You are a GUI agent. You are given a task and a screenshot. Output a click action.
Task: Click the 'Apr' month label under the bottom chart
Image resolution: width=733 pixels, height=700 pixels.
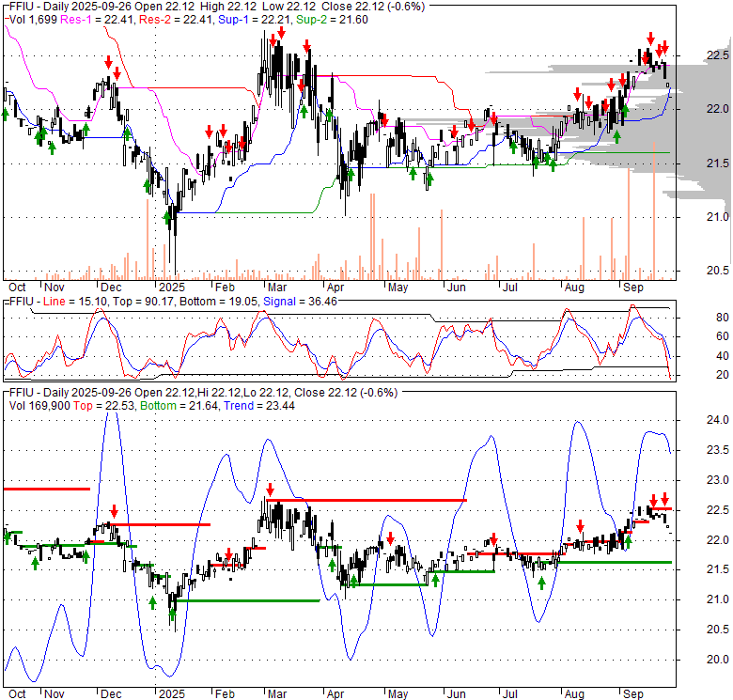[x=335, y=694]
